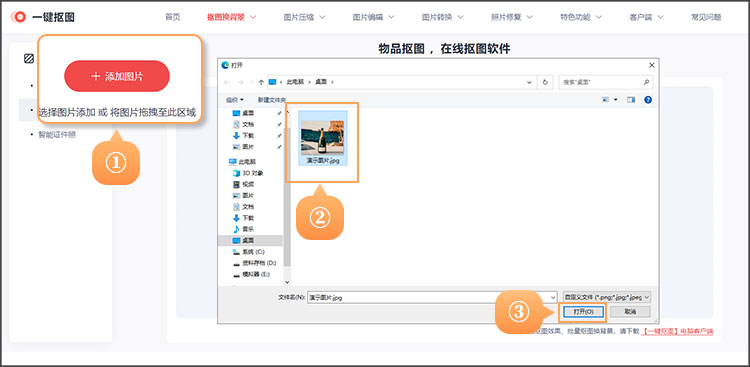Open the 组织 dropdown menu
Image resolution: width=750 pixels, height=367 pixels.
click(x=235, y=100)
